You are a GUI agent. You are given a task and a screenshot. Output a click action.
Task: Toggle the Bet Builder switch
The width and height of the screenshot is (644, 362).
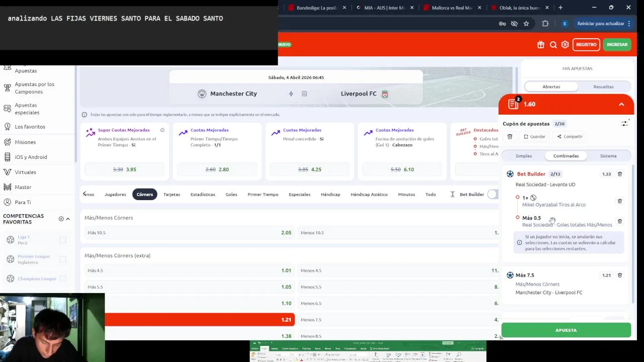pos(493,195)
